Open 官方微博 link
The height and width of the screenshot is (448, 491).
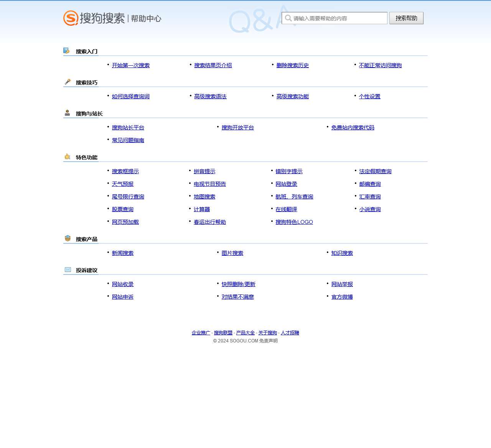342,297
